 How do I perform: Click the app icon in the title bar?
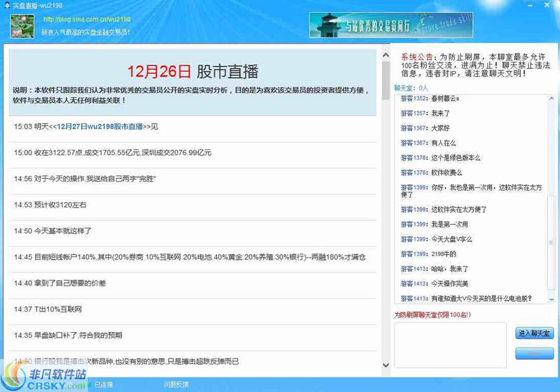6,5
